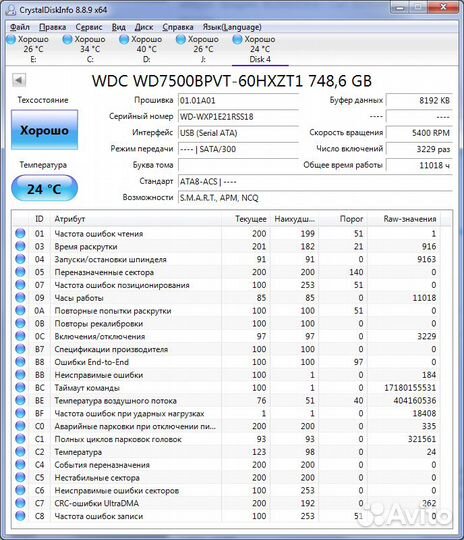Click status icon for Ошибки End-to-End
The width and height of the screenshot is (464, 540).
20,362
